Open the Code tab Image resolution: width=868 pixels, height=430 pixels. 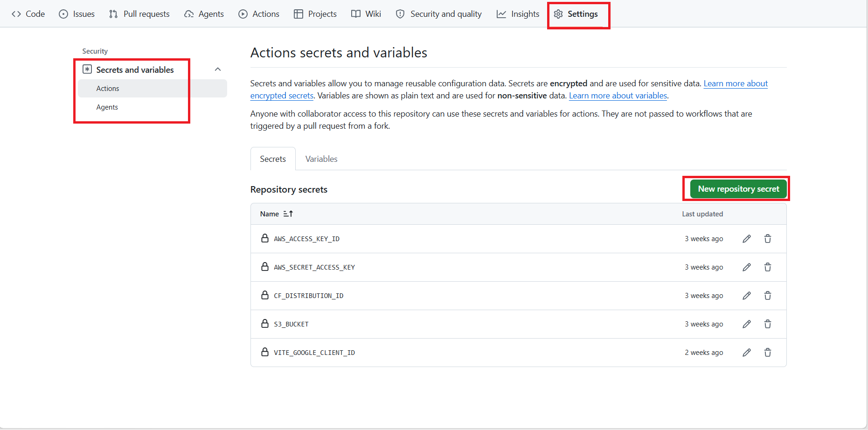(28, 14)
